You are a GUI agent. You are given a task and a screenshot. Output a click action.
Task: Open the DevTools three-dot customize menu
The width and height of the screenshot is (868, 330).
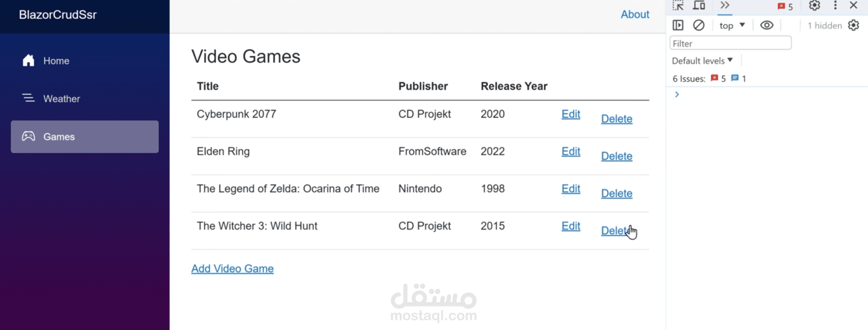click(835, 5)
